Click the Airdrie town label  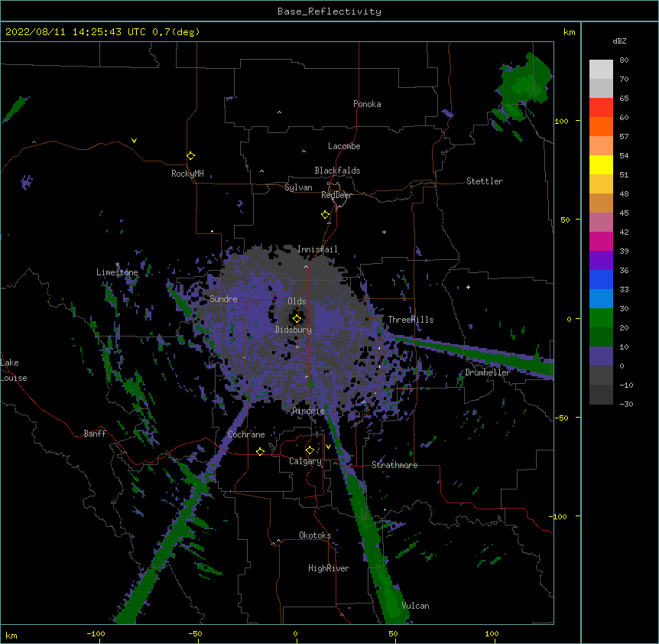[x=309, y=411]
